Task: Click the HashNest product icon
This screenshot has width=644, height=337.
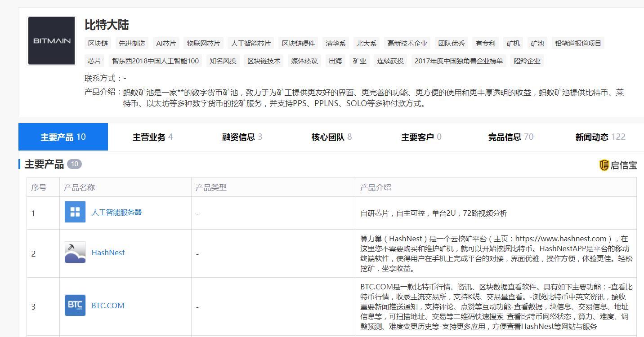Action: 75,253
